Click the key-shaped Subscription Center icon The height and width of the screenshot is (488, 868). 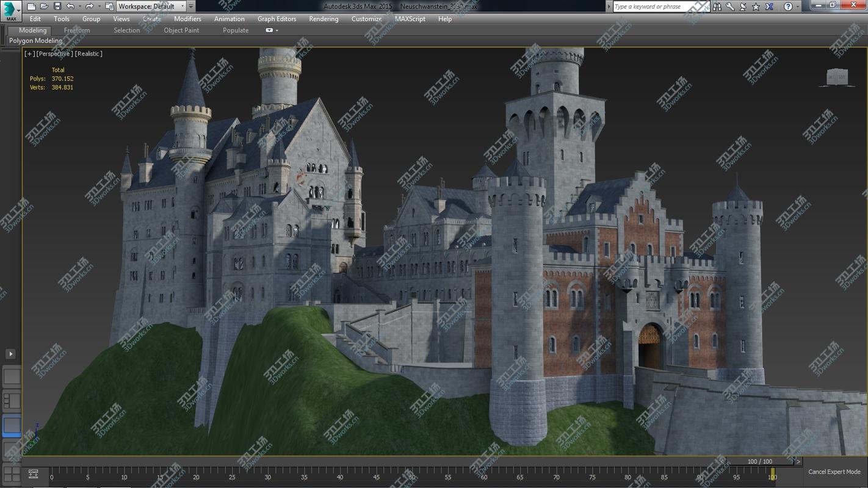point(730,7)
